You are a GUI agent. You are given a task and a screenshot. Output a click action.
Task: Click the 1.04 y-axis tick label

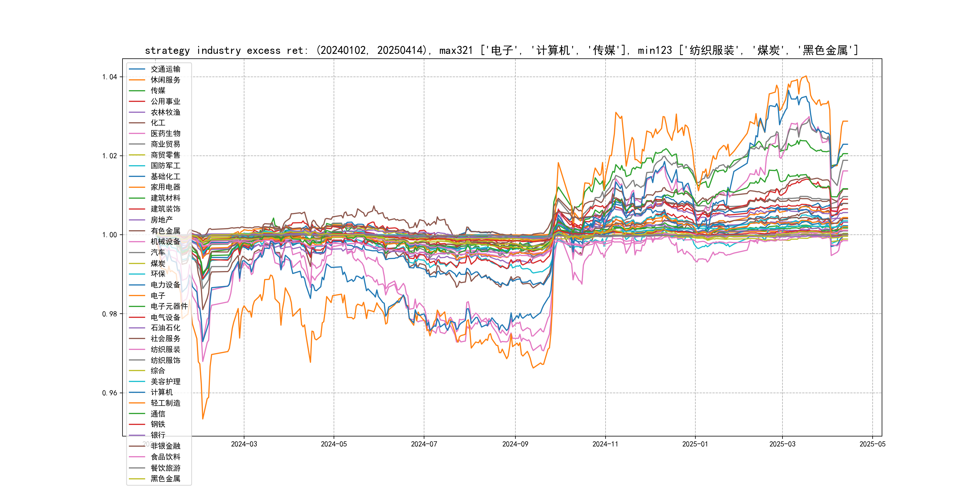pos(109,77)
